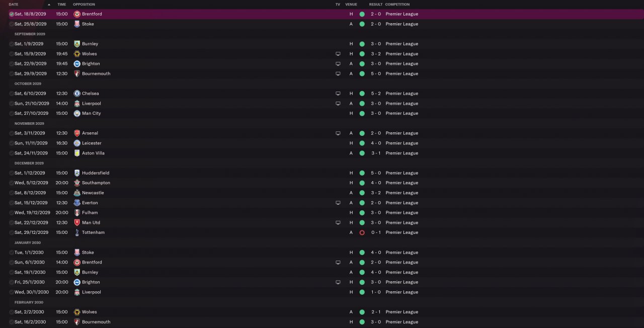The width and height of the screenshot is (644, 328).
Task: Click the Tottenham club badge icon
Action: (x=77, y=232)
